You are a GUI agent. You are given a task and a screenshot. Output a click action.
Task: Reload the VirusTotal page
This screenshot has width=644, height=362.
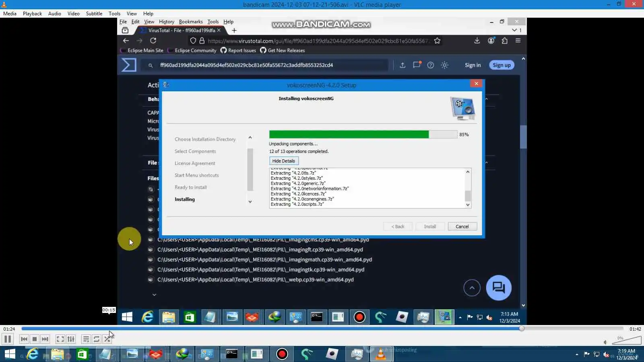[153, 41]
